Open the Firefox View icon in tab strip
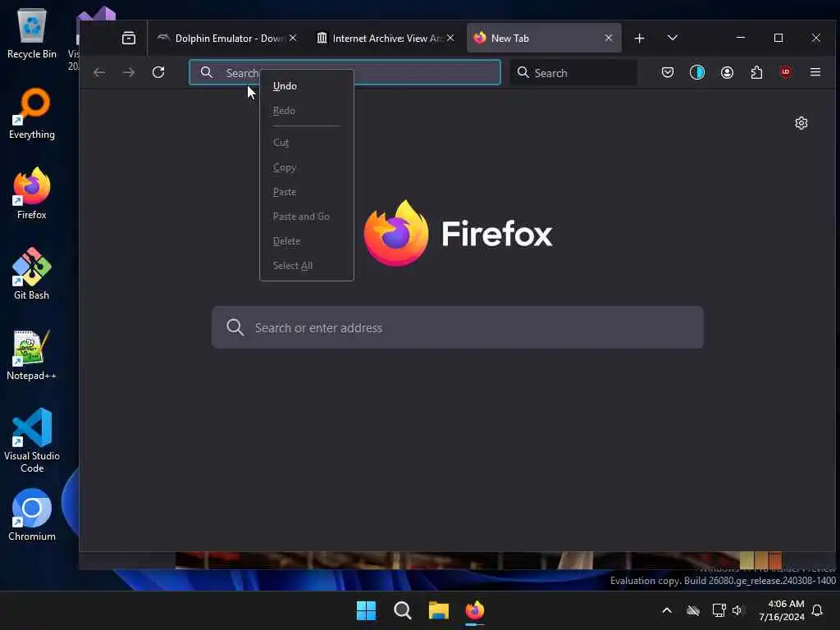The height and width of the screenshot is (630, 840). (129, 38)
